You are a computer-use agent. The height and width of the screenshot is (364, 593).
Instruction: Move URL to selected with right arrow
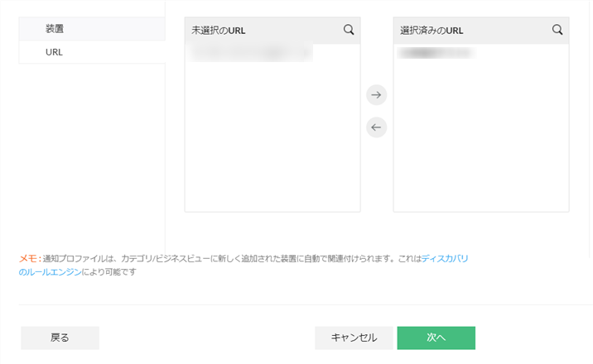377,95
